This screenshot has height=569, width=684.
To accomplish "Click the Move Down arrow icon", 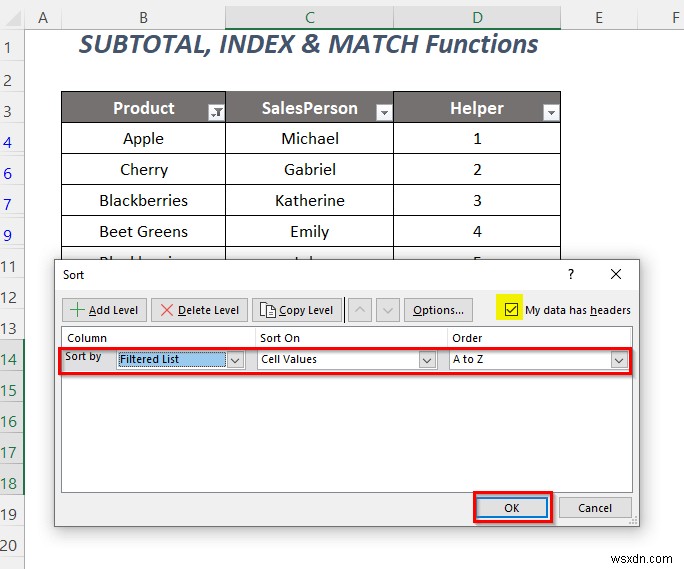I will pos(388,310).
